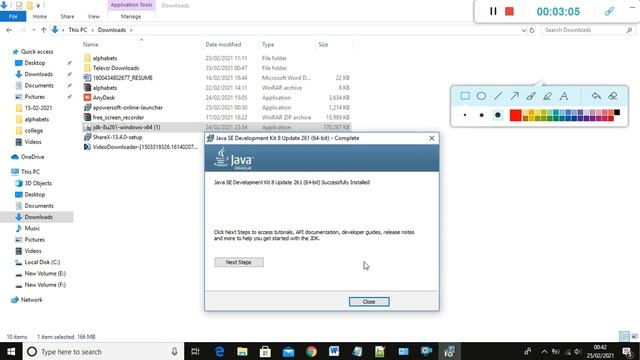640x360 pixels.
Task: Open 3D Objects folder in sidebar
Action: (x=38, y=183)
